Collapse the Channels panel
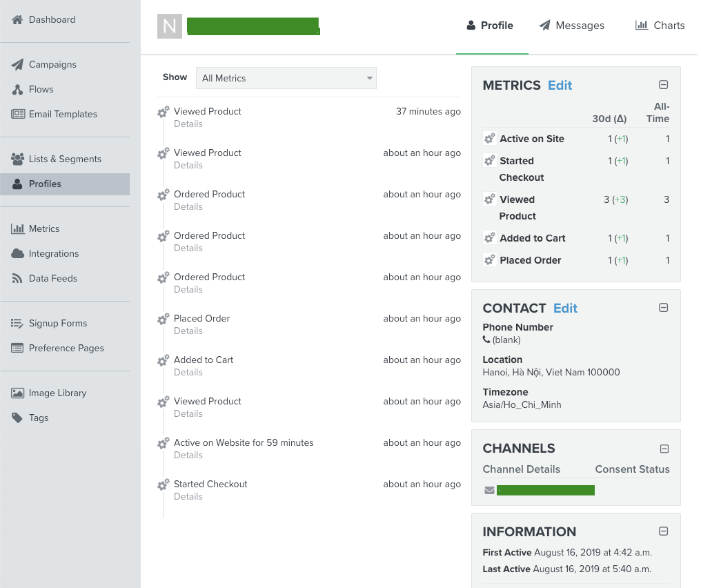The height and width of the screenshot is (588, 701). [664, 449]
